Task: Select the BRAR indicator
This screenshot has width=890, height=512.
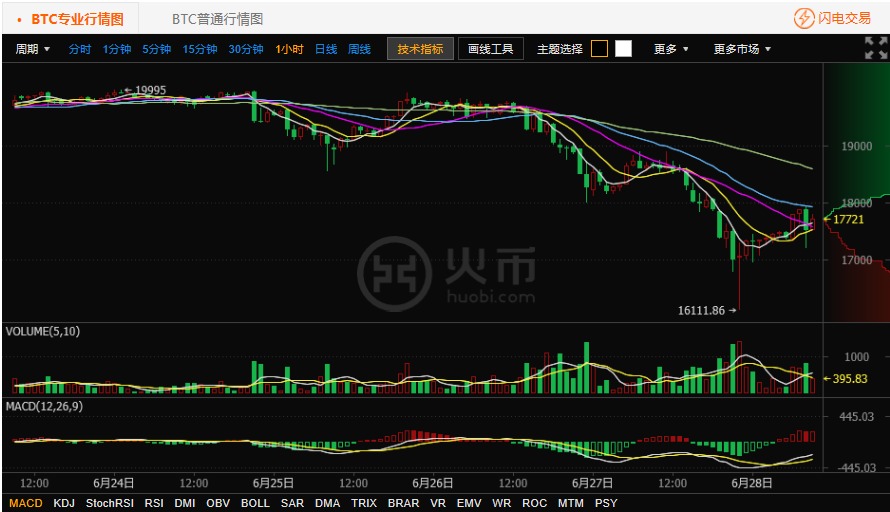Action: [x=403, y=503]
